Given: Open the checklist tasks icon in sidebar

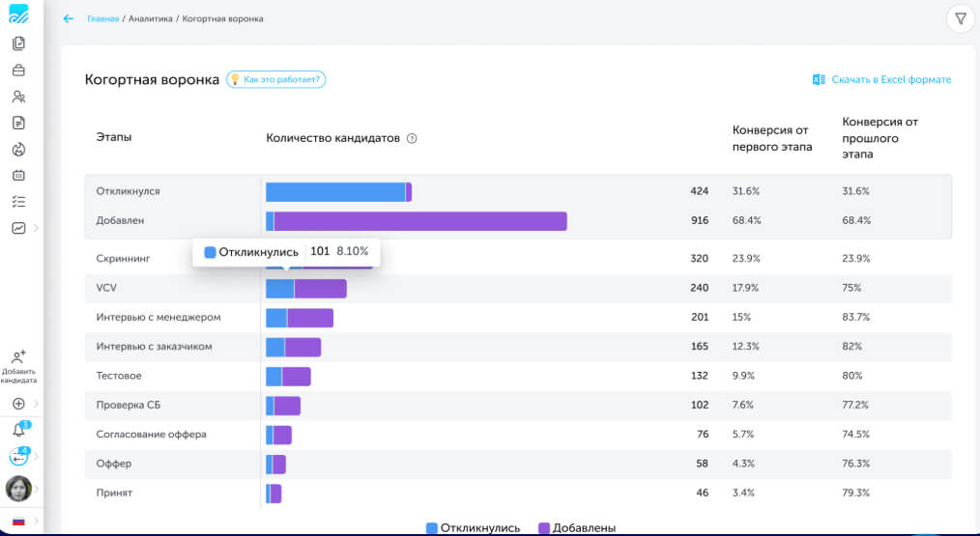Looking at the screenshot, I should point(18,202).
